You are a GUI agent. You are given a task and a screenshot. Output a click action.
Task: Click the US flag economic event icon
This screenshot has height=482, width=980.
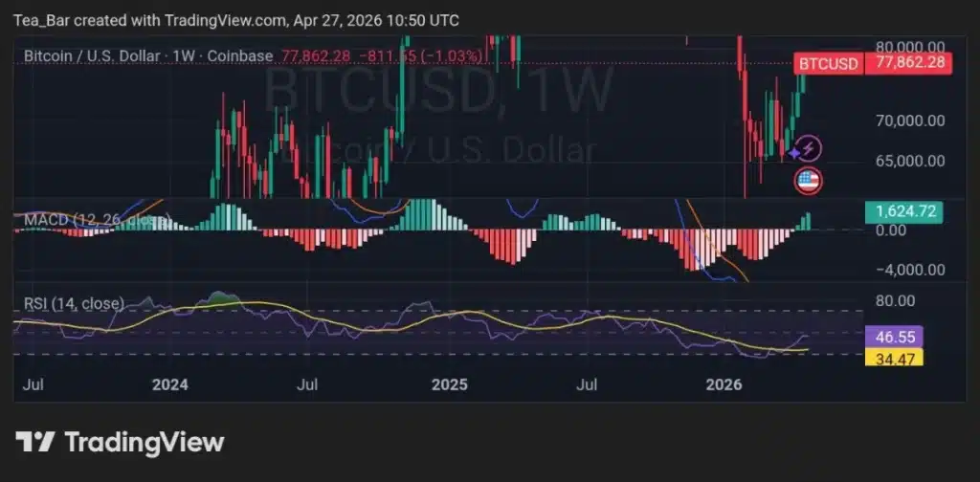808,181
